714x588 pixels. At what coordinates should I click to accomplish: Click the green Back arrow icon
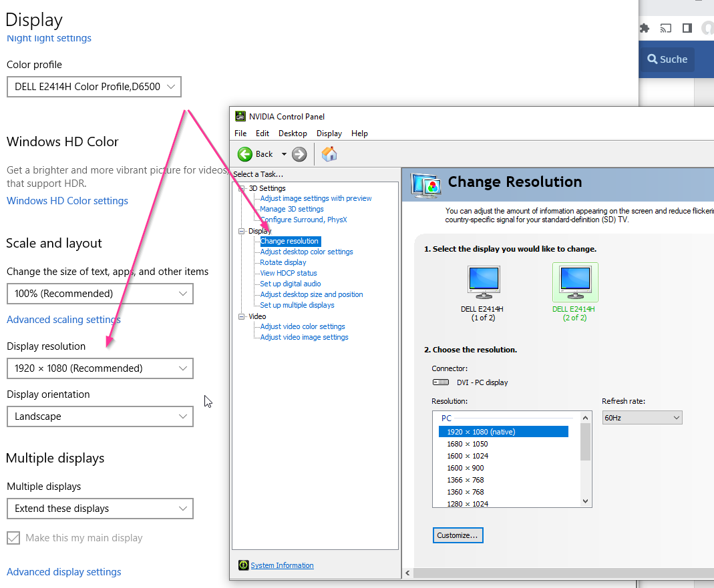coord(245,154)
